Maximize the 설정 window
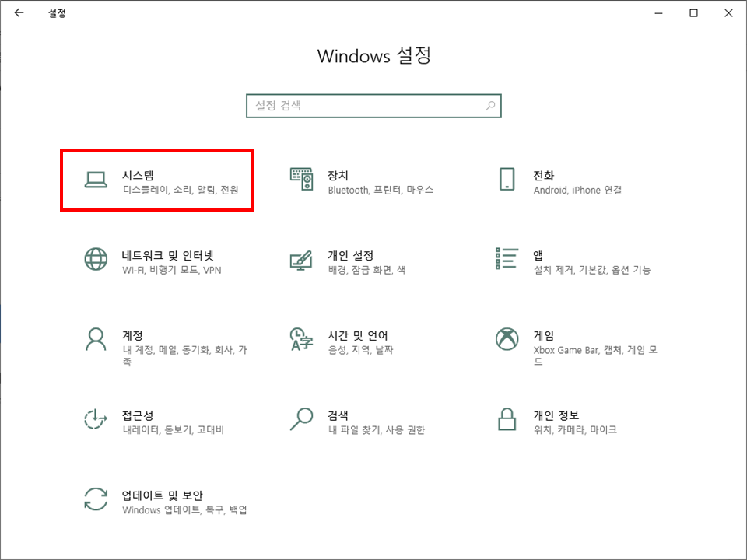The width and height of the screenshot is (747, 560). coord(693,13)
